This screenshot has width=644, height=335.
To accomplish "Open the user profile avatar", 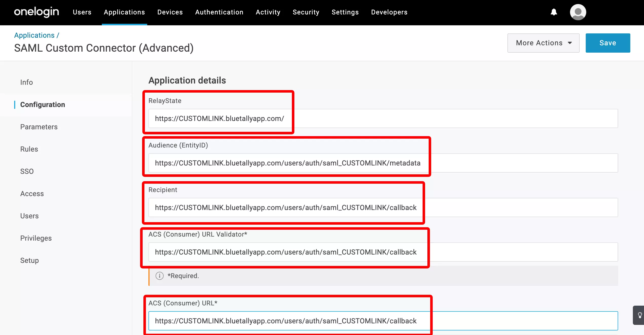I will click(x=578, y=12).
